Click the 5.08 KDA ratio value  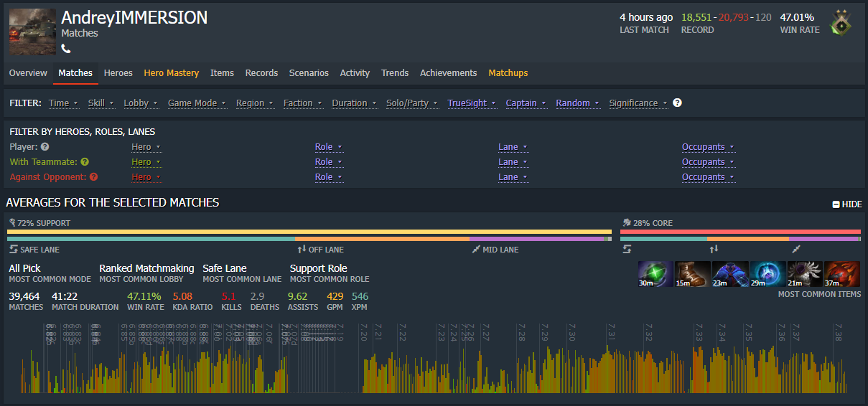[182, 296]
